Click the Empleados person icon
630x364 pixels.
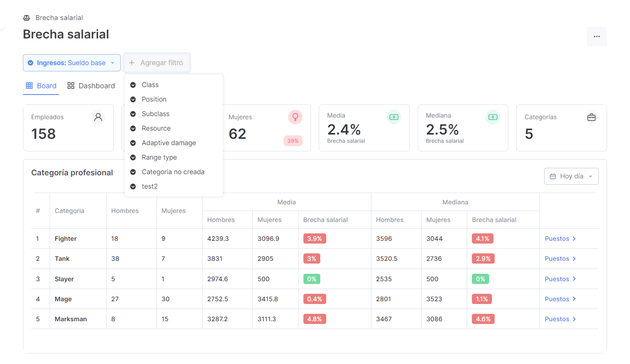[98, 117]
